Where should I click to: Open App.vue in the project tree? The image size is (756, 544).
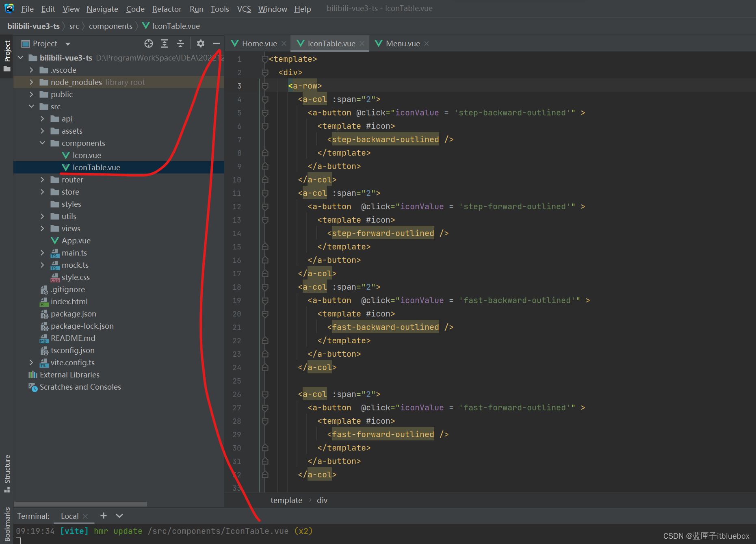tap(76, 241)
